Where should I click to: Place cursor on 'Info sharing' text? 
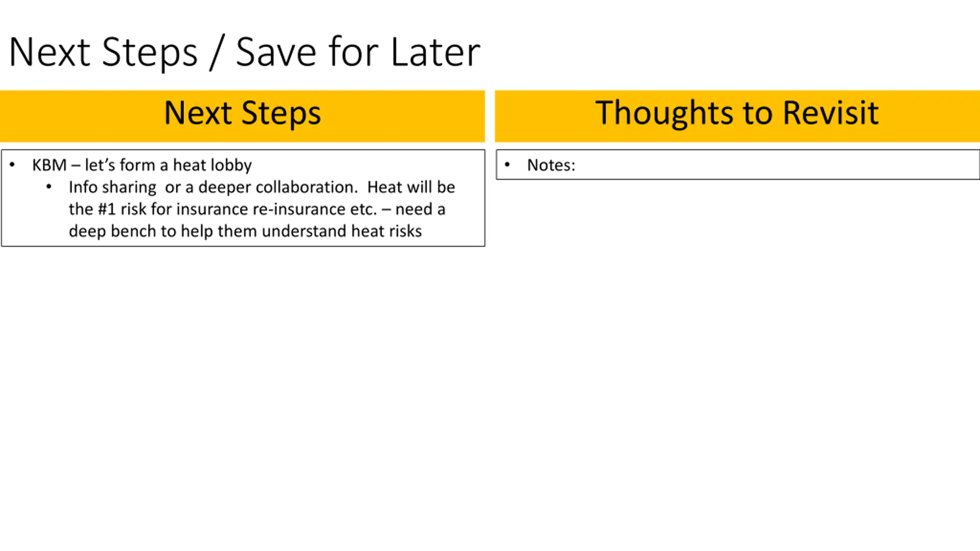coord(113,187)
